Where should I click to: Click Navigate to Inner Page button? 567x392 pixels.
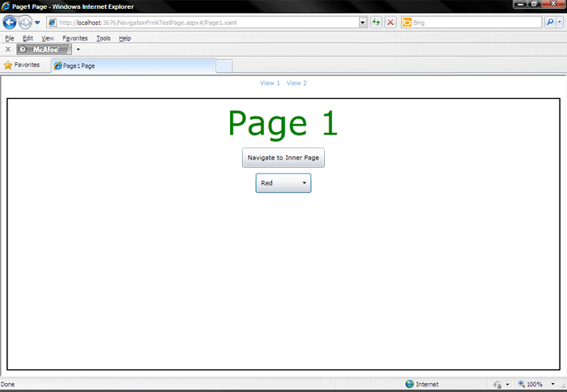pos(283,158)
